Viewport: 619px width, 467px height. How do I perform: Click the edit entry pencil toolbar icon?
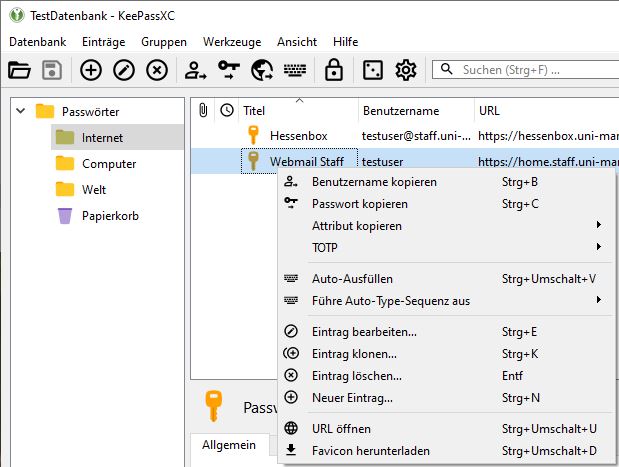pyautogui.click(x=124, y=70)
